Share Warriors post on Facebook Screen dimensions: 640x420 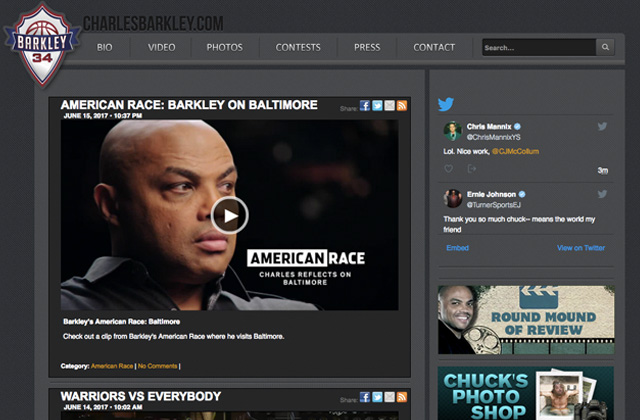pos(365,397)
